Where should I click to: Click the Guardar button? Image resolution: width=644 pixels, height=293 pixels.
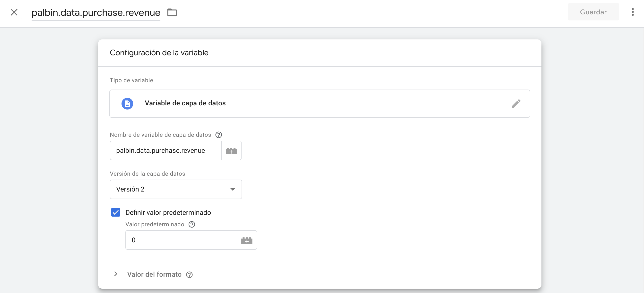(x=593, y=12)
